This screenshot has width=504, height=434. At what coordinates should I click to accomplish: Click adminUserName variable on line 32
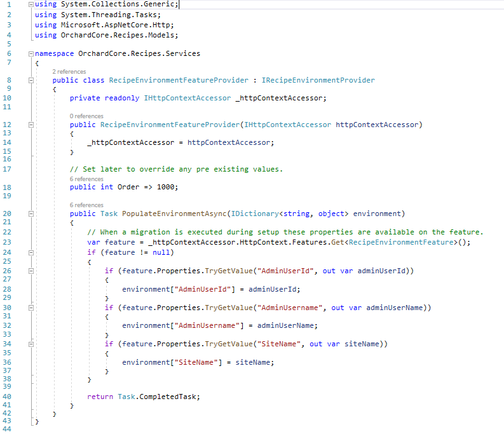(x=285, y=326)
